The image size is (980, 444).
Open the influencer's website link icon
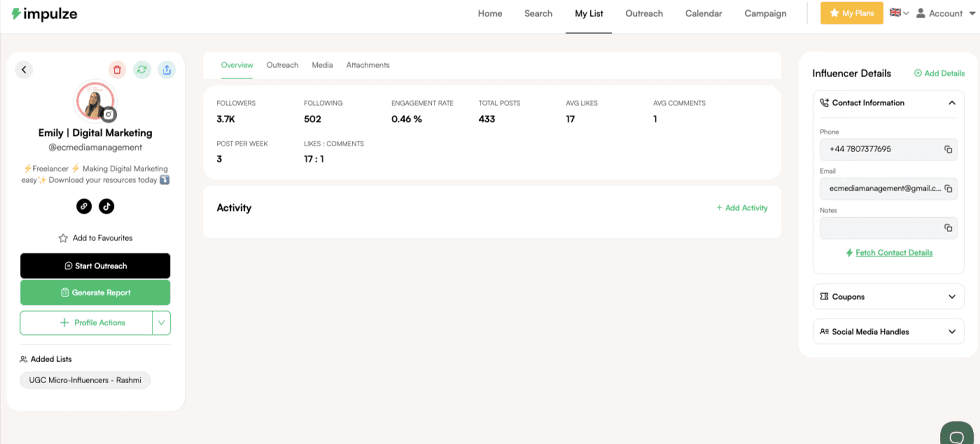click(84, 206)
